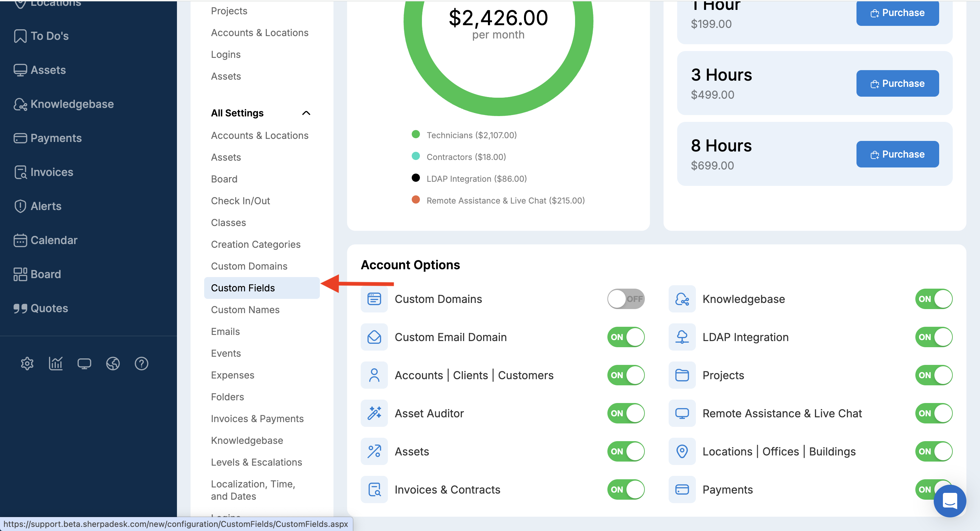Click the Knowledgebase sidebar icon

point(20,104)
